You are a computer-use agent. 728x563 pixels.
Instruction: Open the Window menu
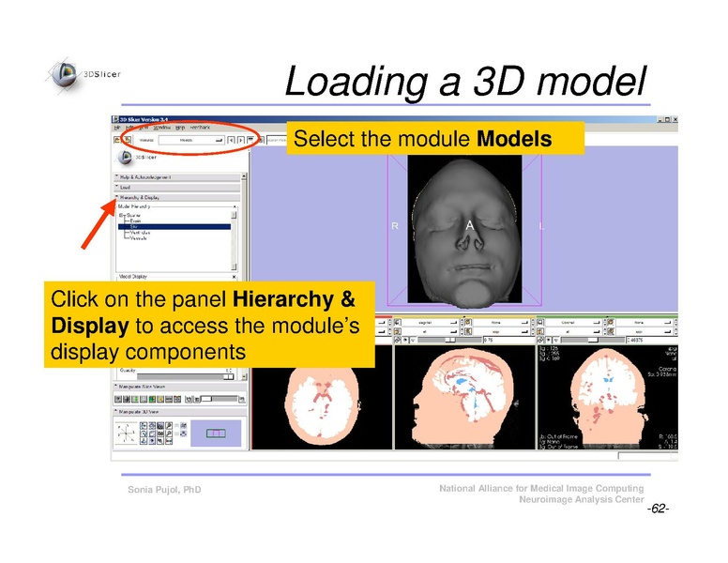(161, 128)
